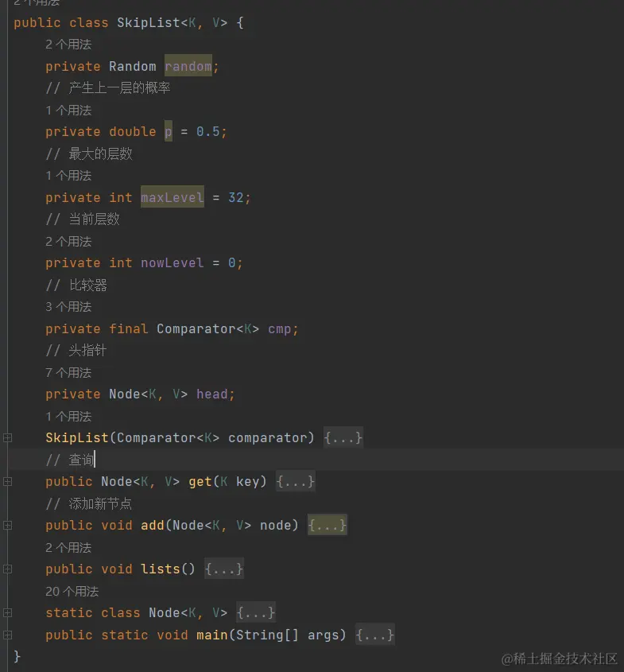
Task: Open the '1 个用法' hint above SkipList constructor
Action: pos(68,417)
